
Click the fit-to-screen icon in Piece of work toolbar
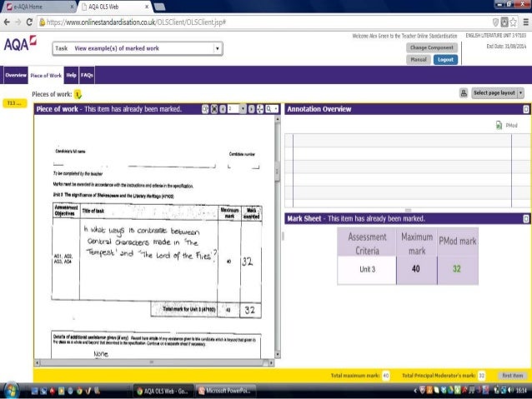(214, 109)
